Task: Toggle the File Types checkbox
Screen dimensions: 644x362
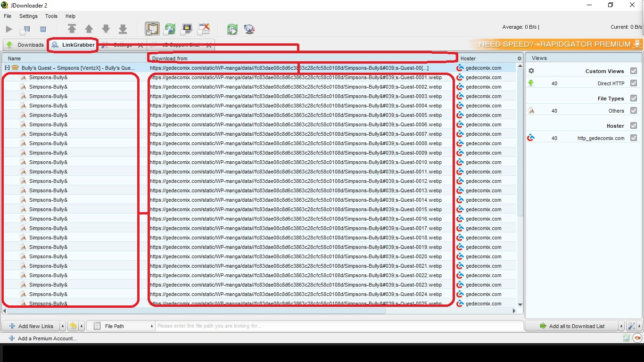Action: click(634, 98)
